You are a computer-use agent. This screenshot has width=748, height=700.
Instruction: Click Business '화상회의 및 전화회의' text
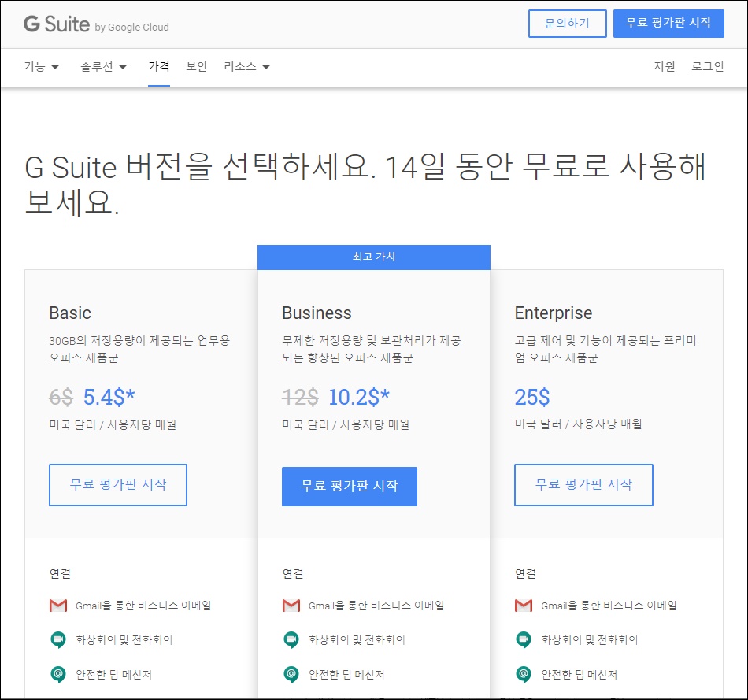coord(357,640)
